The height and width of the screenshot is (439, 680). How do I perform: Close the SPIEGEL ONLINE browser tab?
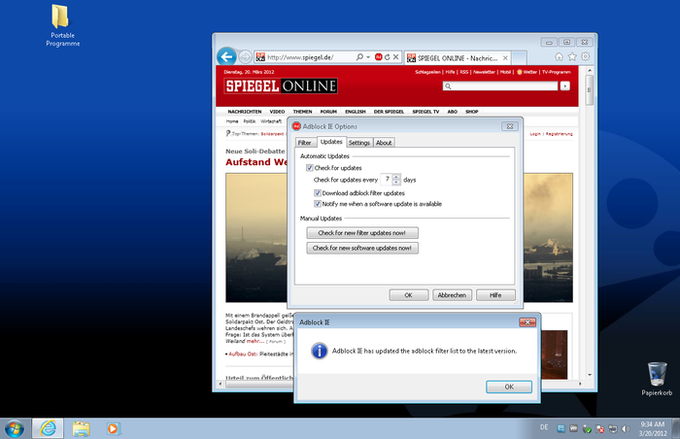point(505,58)
